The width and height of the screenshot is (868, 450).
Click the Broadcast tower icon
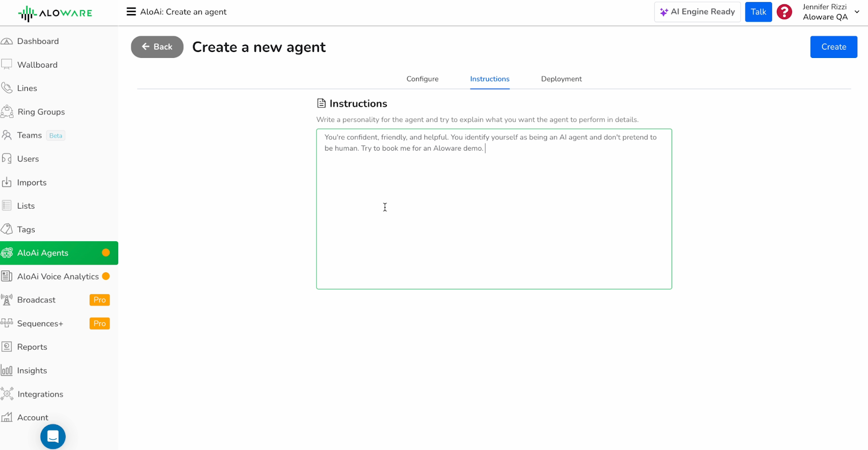(7, 300)
